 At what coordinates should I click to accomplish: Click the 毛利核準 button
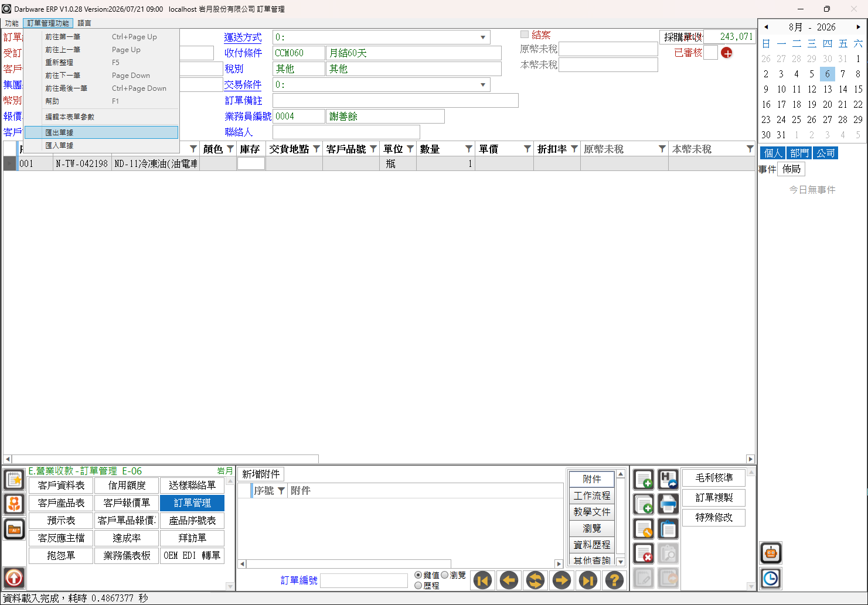click(x=714, y=478)
